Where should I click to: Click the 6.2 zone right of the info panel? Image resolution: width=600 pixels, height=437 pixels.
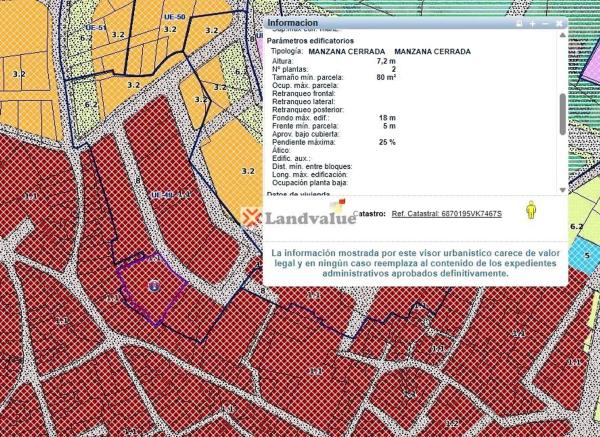click(x=576, y=226)
